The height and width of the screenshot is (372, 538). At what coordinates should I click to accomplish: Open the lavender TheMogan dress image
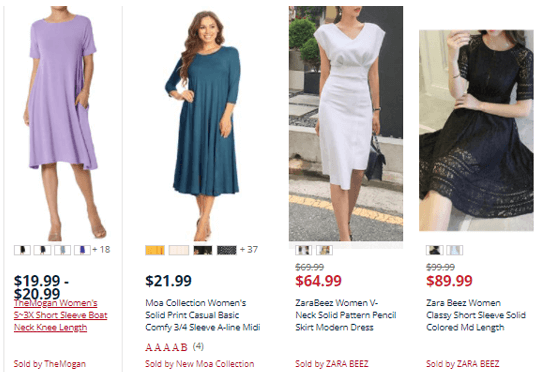click(63, 123)
